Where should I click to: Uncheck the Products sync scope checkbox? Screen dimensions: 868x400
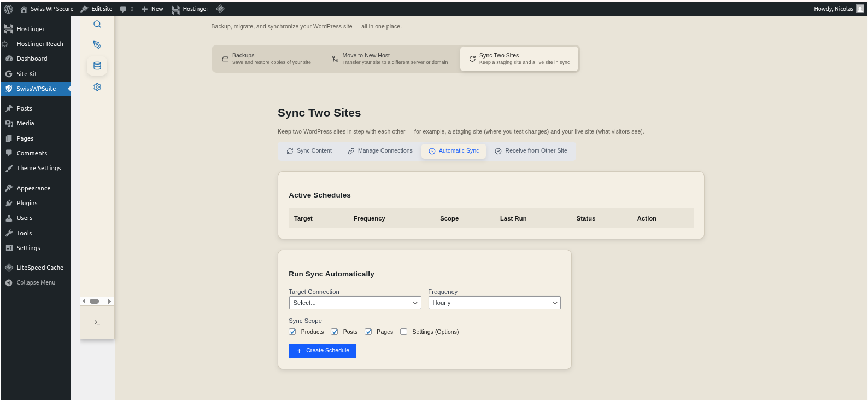pos(292,332)
